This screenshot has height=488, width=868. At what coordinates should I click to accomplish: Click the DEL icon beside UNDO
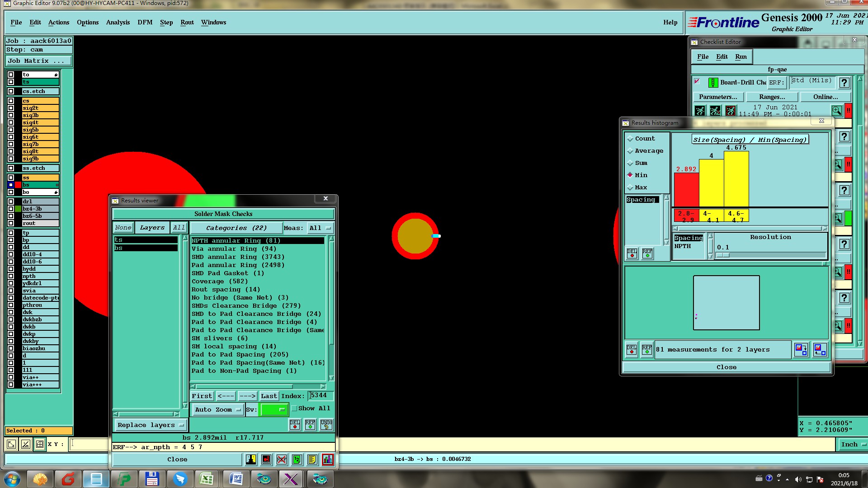(295, 424)
